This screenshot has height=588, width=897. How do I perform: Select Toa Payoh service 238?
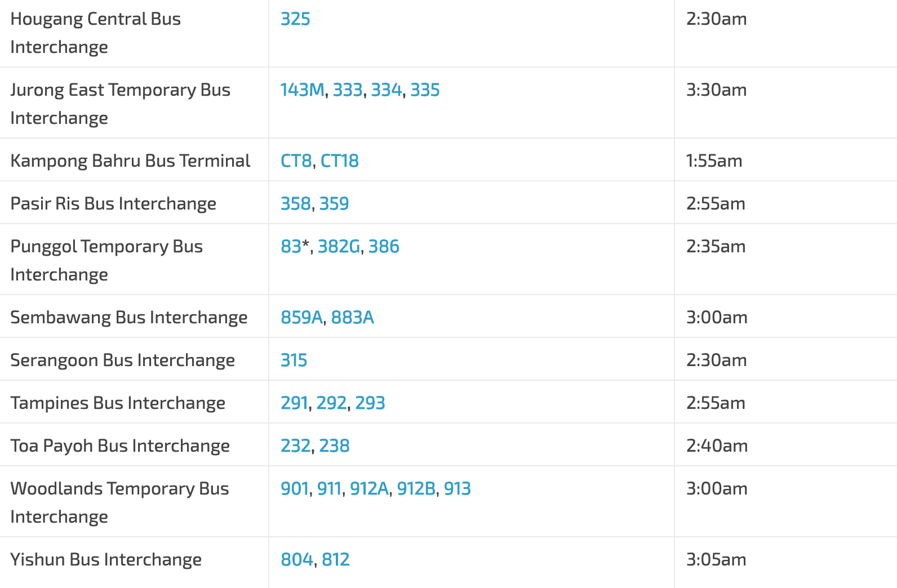(x=334, y=446)
